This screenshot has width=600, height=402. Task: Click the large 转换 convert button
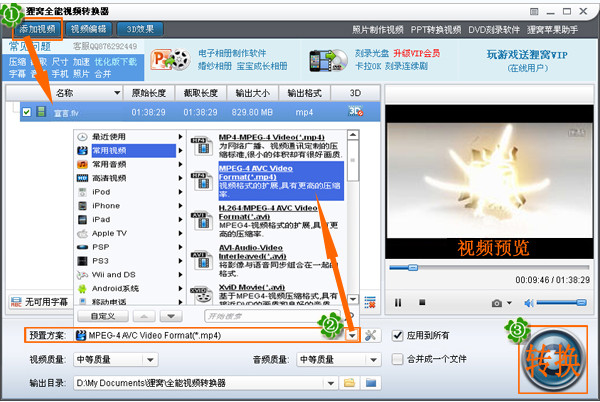pos(553,359)
